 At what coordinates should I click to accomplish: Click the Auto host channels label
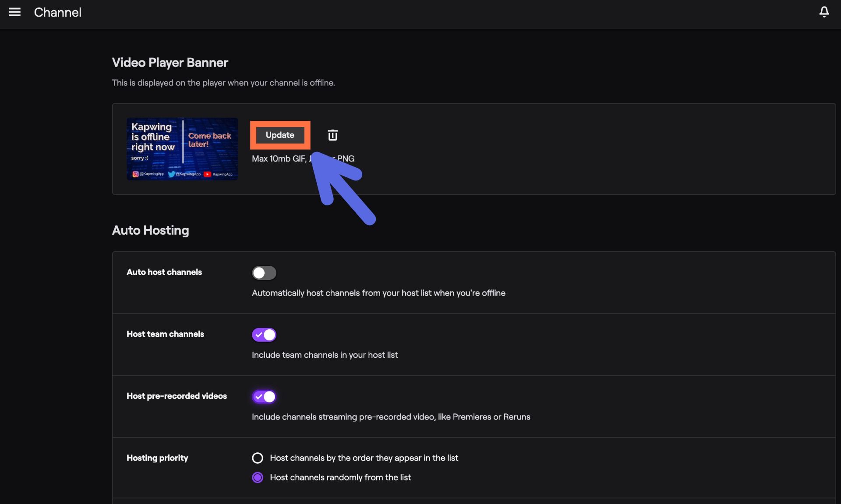[164, 272]
